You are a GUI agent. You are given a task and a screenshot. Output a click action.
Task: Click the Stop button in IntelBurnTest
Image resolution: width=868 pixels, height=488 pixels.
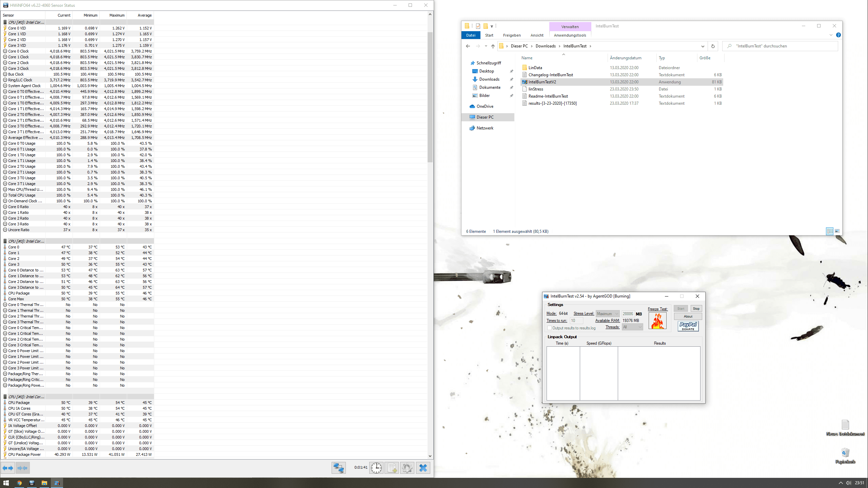click(696, 309)
